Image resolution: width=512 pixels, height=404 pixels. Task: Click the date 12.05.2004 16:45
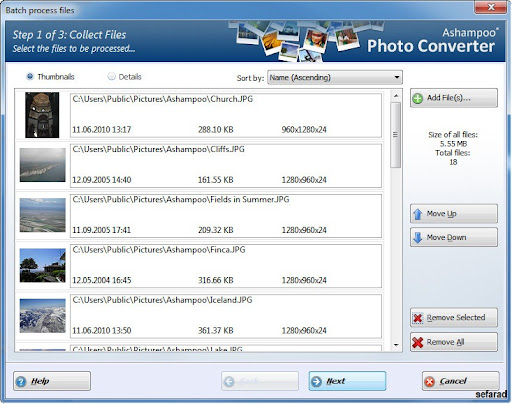[x=102, y=280]
